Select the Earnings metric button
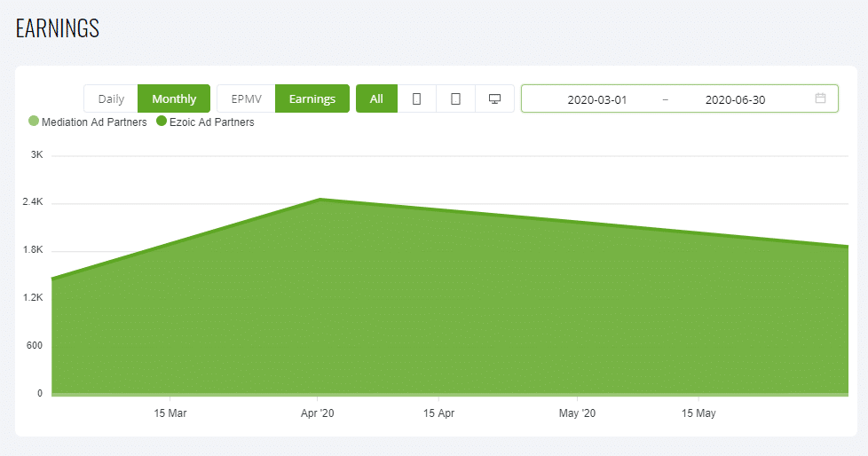Image resolution: width=868 pixels, height=456 pixels. [312, 98]
